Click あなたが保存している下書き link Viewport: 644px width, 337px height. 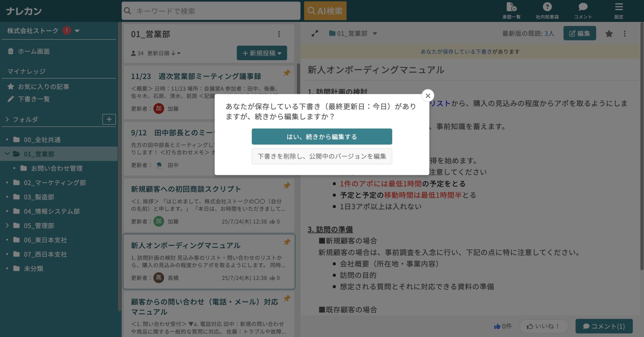coord(456,52)
